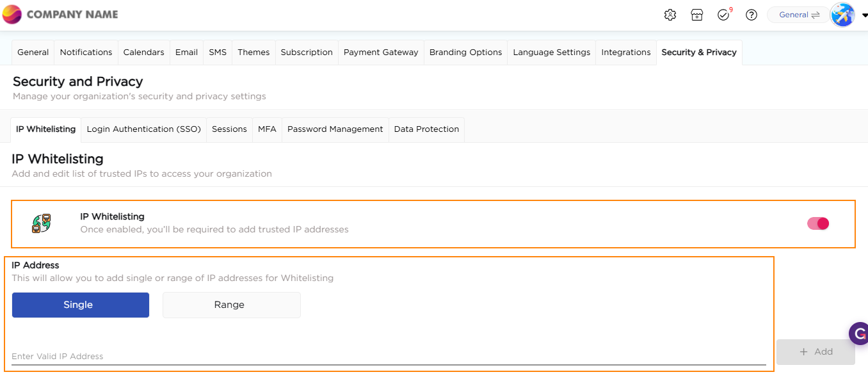Click the airplane profile avatar
868x379 pixels.
pos(842,15)
